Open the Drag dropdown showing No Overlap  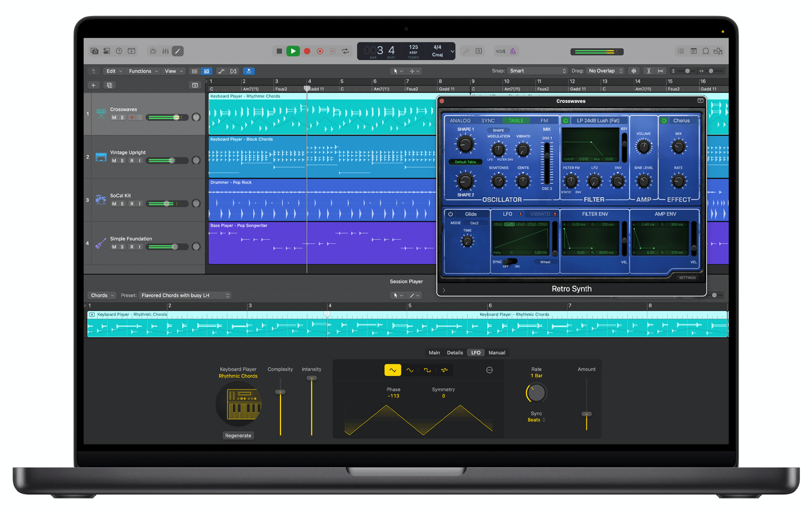pyautogui.click(x=605, y=71)
